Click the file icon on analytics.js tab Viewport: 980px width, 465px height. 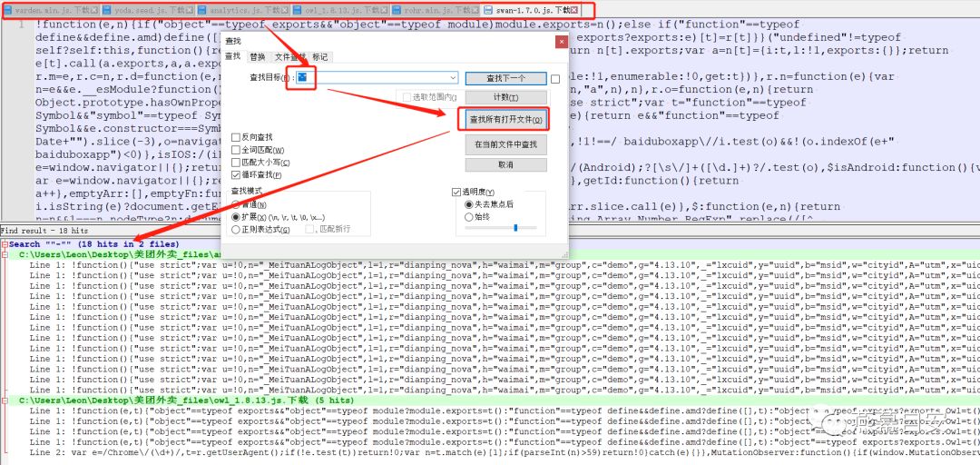pos(201,10)
